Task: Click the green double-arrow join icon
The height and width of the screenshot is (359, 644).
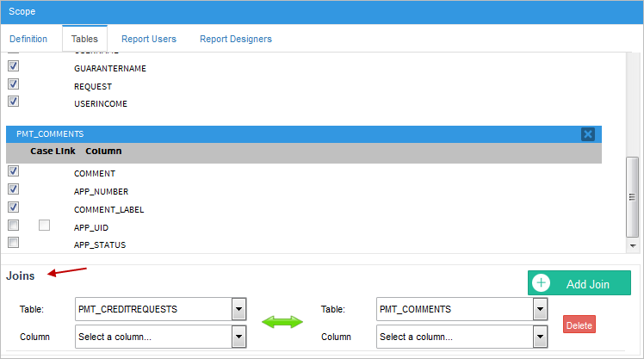Action: [x=283, y=322]
